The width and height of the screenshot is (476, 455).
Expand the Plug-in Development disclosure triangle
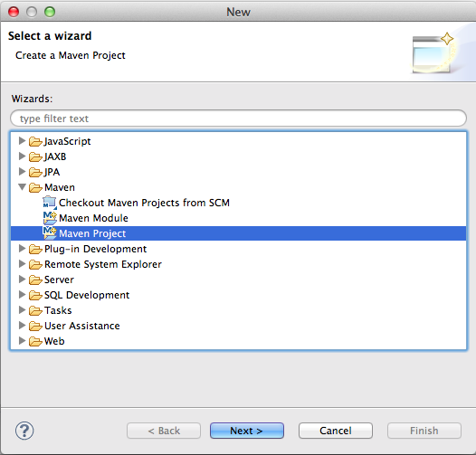pyautogui.click(x=22, y=248)
